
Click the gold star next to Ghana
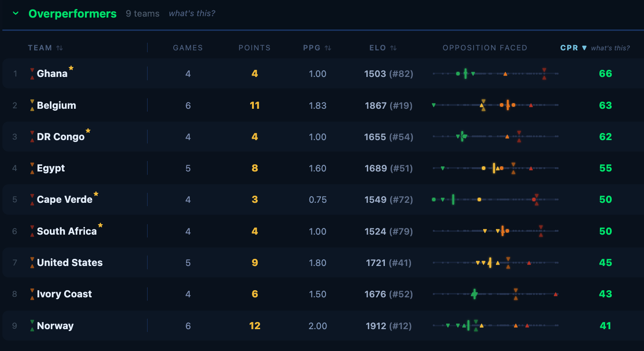pos(71,68)
